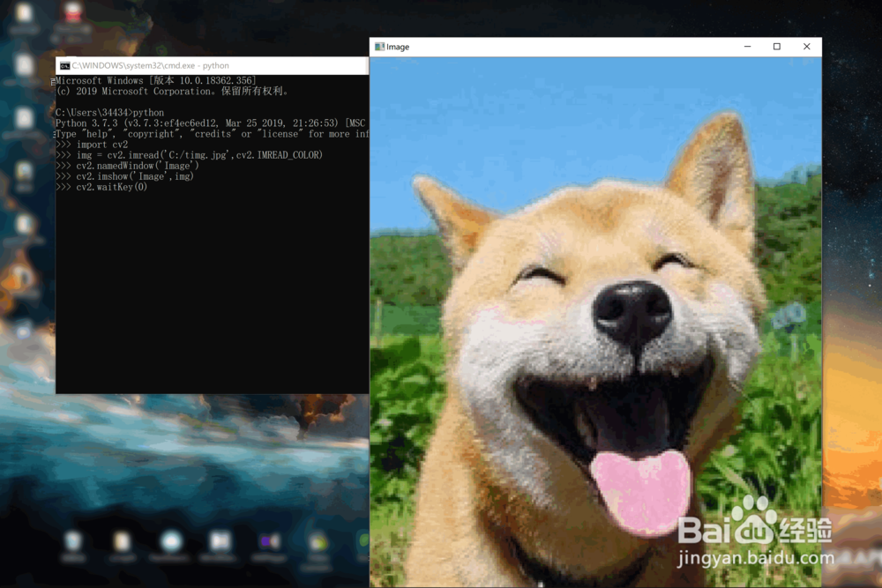Minimize the Image window
Image resolution: width=882 pixels, height=588 pixels.
pyautogui.click(x=747, y=47)
